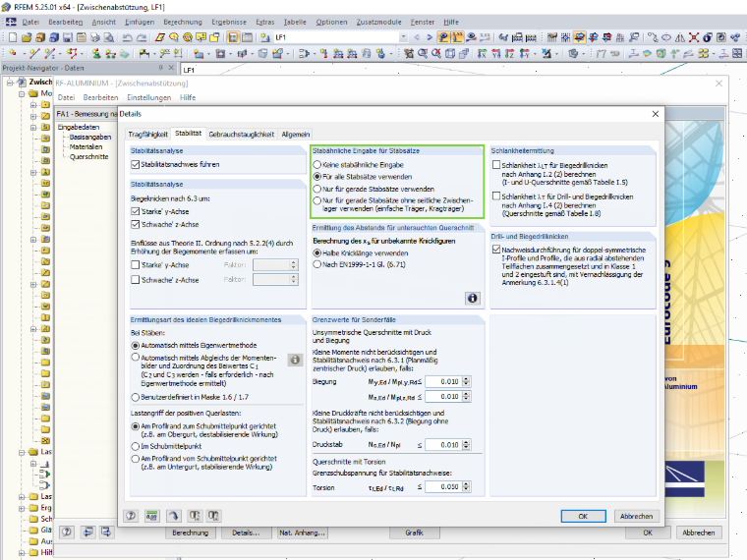747x560 pixels.
Task: Click the view in X direction icon
Action: [482, 54]
